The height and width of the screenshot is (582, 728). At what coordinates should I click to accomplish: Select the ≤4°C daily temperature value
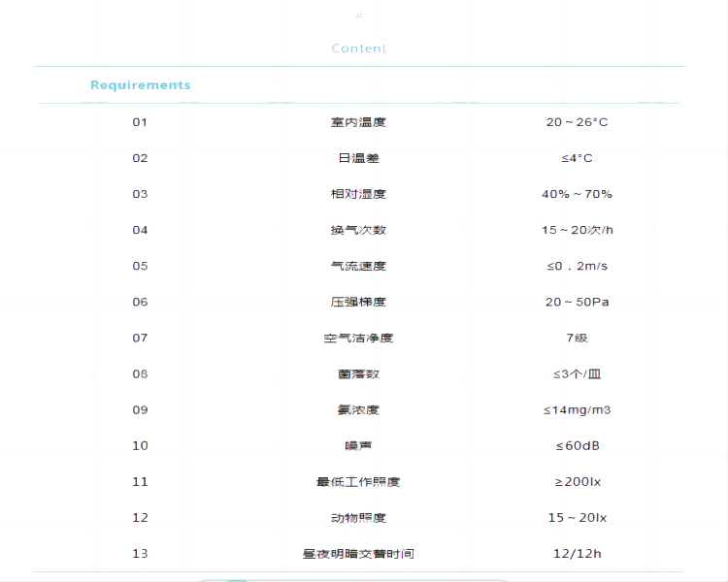pyautogui.click(x=577, y=158)
